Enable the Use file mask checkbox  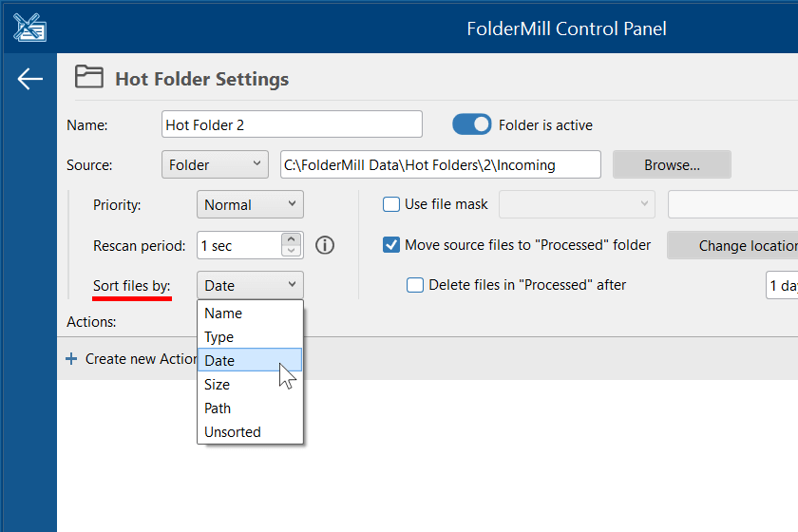coord(391,204)
